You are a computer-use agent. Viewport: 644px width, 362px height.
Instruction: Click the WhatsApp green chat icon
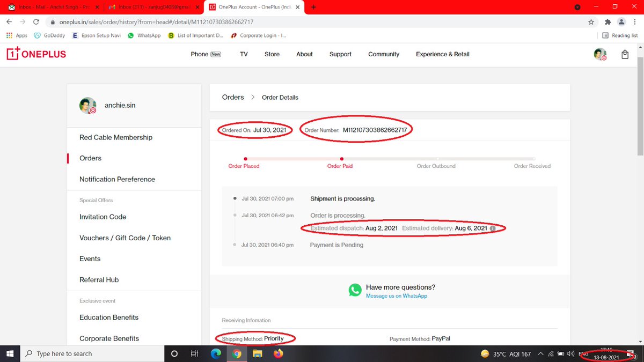tap(355, 290)
